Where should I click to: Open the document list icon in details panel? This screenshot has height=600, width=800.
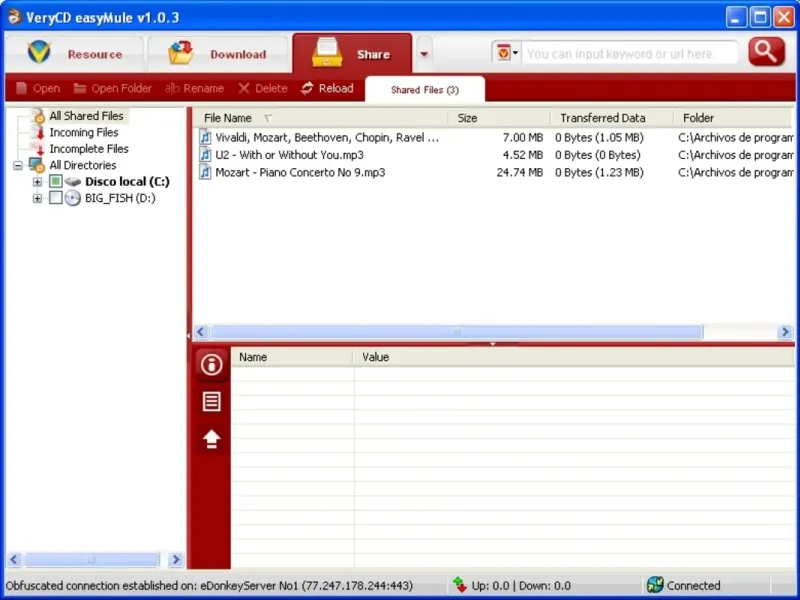pyautogui.click(x=211, y=402)
